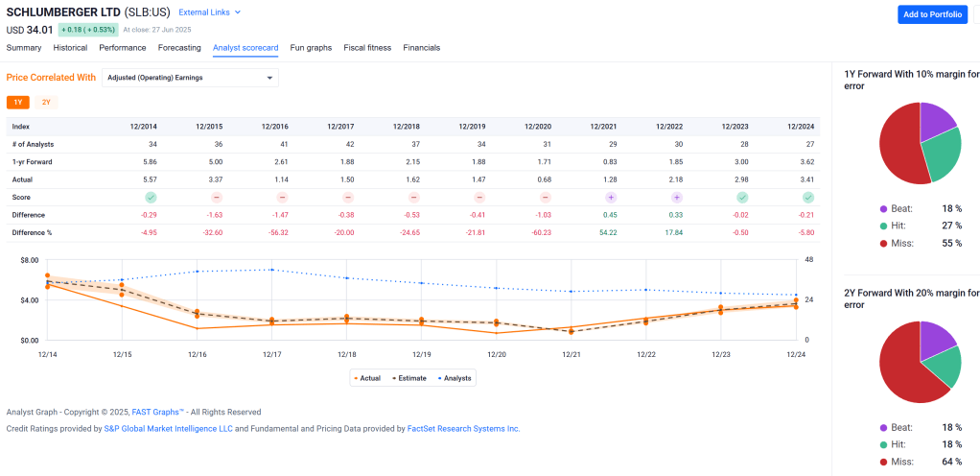The height and width of the screenshot is (476, 980).
Task: Click the green check score icon for 12/2014
Action: pyautogui.click(x=152, y=197)
